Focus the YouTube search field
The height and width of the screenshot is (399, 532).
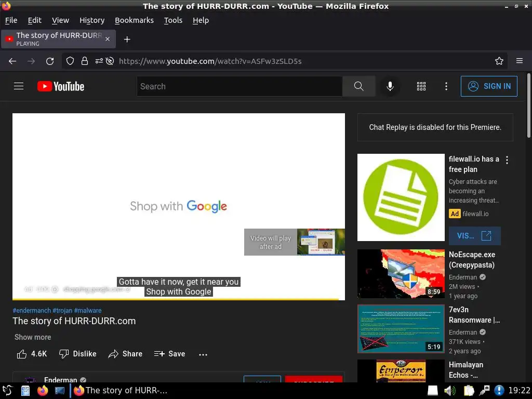(x=240, y=86)
